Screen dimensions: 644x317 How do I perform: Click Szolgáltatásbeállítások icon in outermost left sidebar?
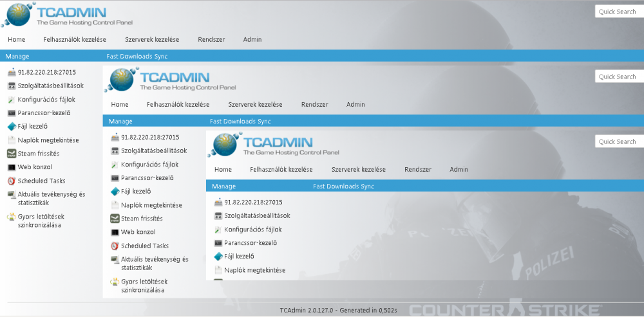[x=12, y=86]
